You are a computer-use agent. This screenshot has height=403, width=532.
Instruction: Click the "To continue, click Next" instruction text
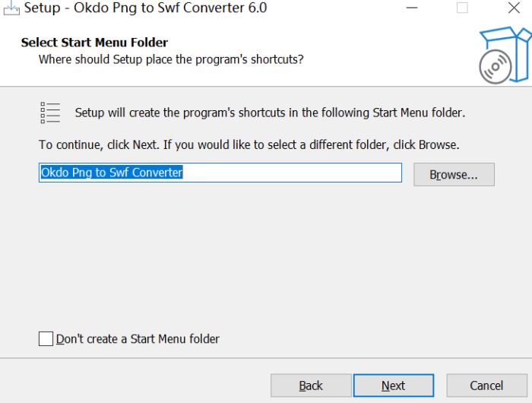click(249, 144)
